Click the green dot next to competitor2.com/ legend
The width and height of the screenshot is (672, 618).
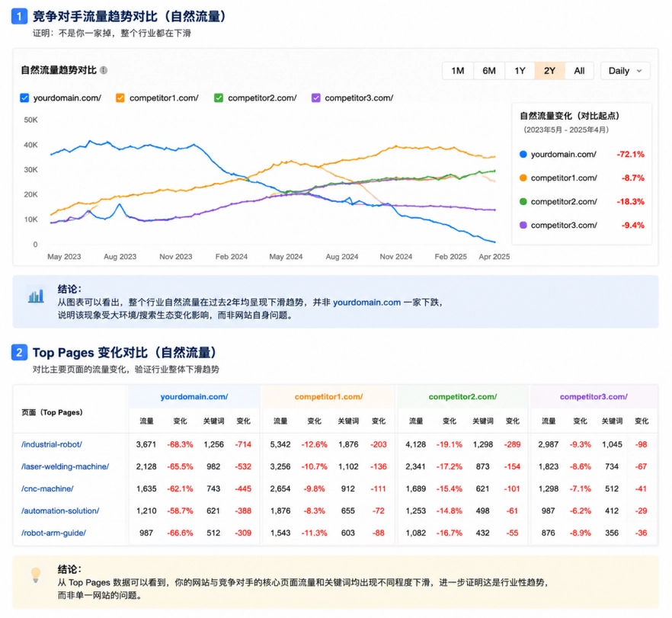click(x=523, y=201)
